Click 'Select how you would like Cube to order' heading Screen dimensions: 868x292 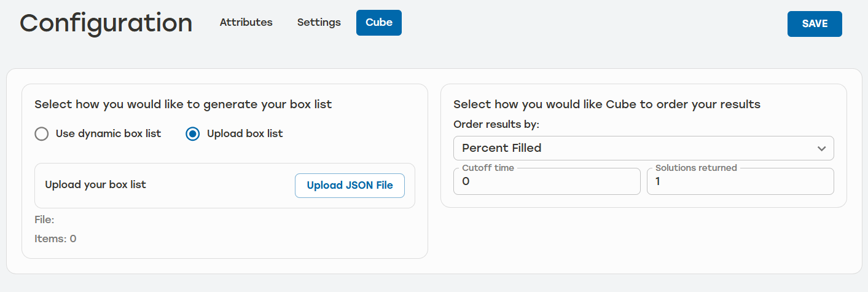pyautogui.click(x=607, y=105)
